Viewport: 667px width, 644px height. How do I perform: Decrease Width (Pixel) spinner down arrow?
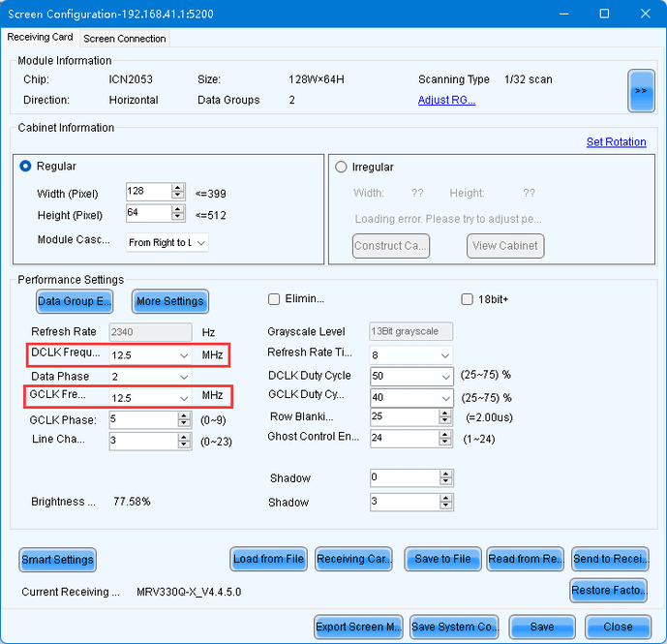(x=178, y=196)
